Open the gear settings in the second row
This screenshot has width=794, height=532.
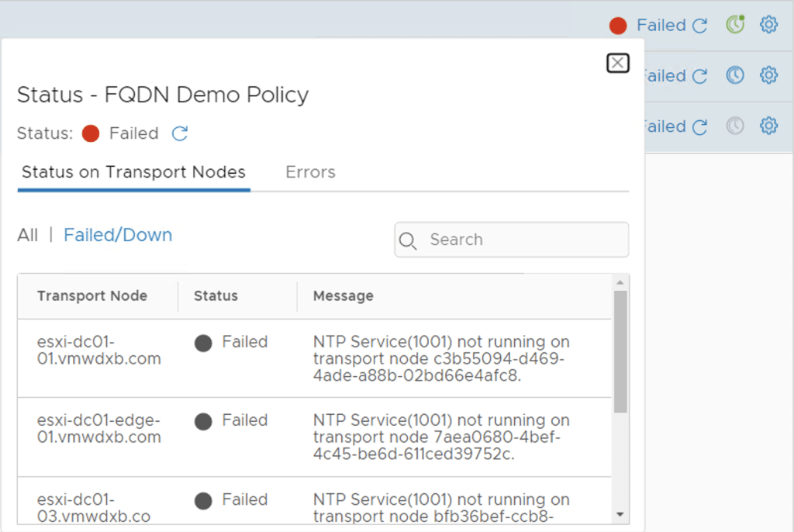768,75
